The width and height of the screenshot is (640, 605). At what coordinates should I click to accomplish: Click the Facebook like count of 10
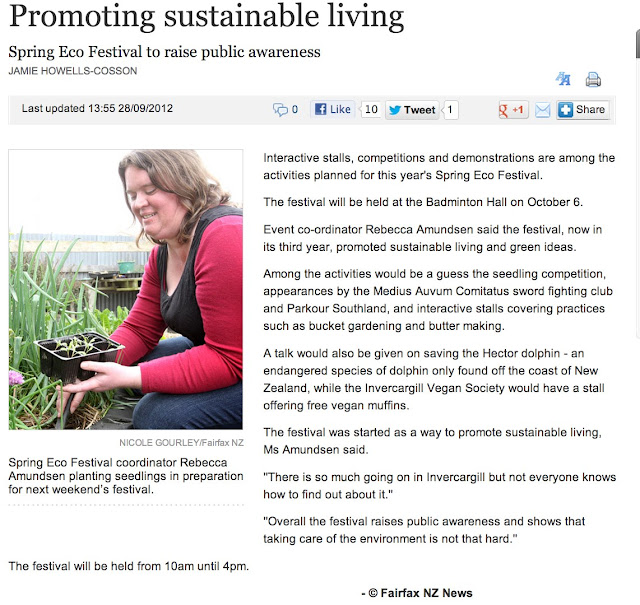point(371,109)
